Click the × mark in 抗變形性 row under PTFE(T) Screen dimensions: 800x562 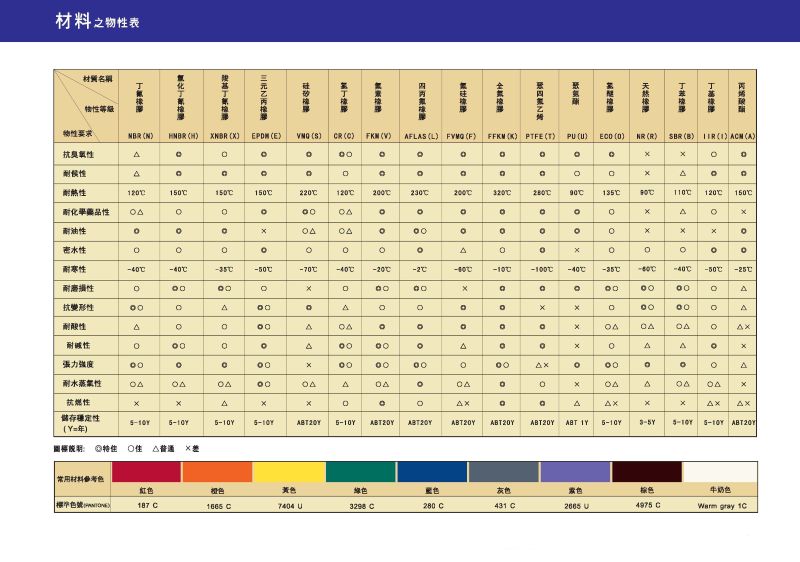tap(541, 307)
